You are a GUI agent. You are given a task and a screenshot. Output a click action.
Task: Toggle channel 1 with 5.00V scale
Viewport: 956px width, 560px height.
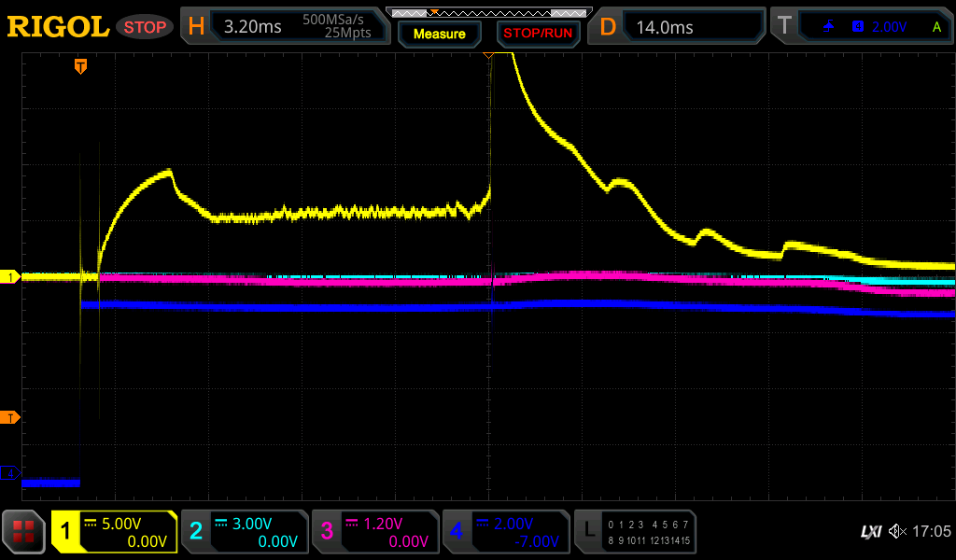pyautogui.click(x=114, y=532)
